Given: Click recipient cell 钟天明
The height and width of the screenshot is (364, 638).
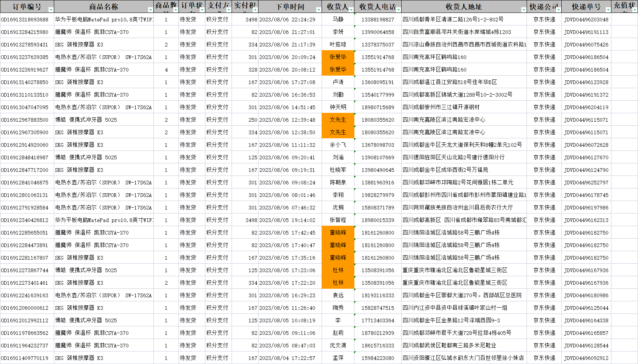Looking at the screenshot, I should click(338, 107).
